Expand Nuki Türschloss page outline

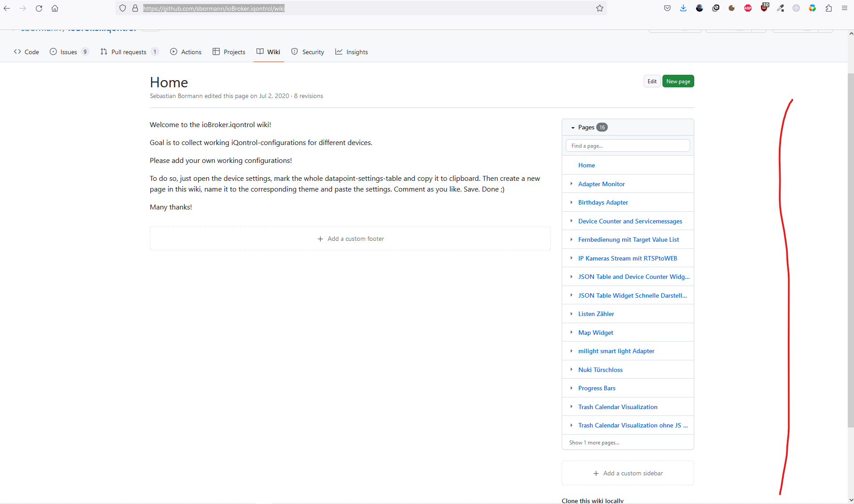572,369
